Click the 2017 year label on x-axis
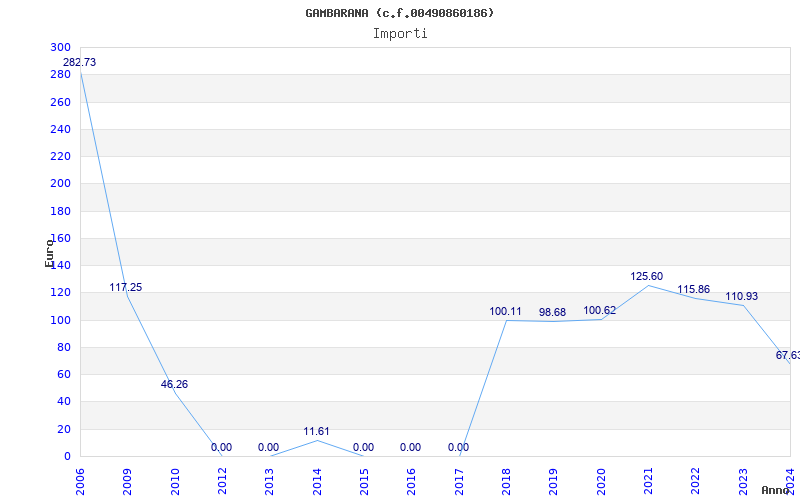The image size is (800, 500). (459, 482)
